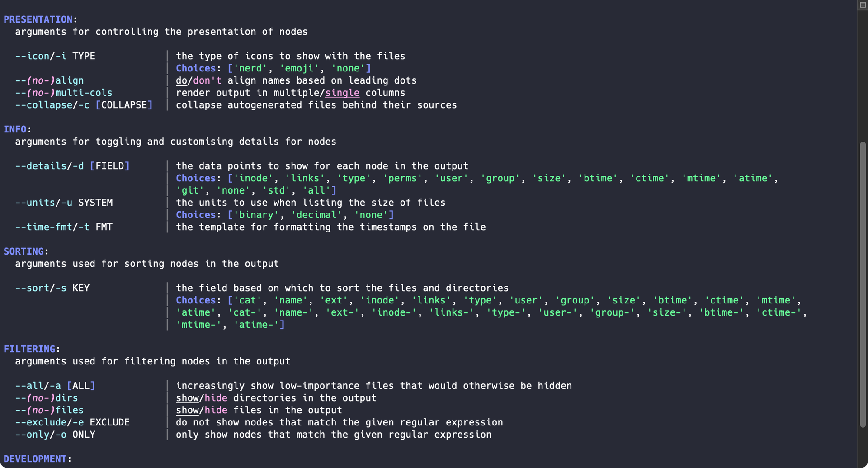This screenshot has height=468, width=868.
Task: Click the underlined 'show' in files description
Action: coord(187,410)
